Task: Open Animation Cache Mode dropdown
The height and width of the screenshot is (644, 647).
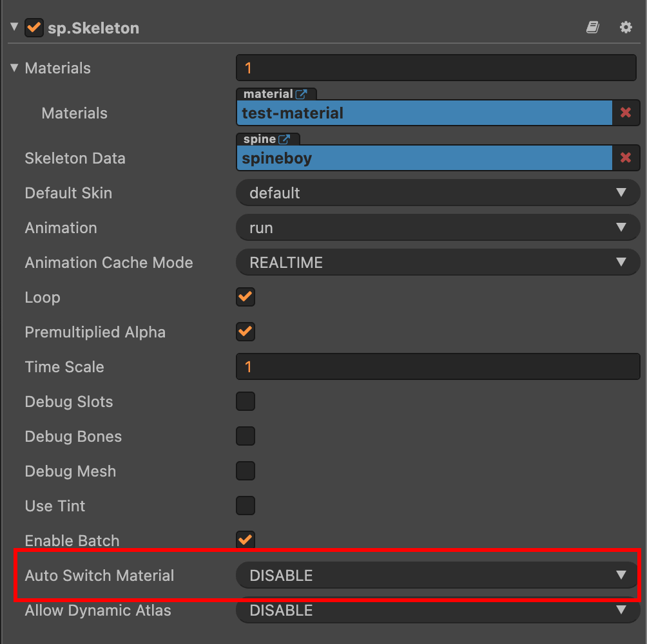Action: [x=438, y=262]
